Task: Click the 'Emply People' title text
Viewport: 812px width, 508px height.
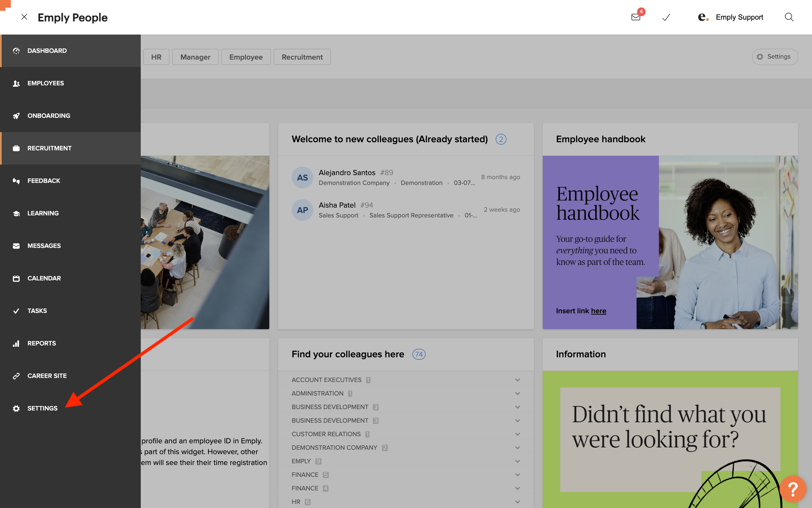Action: tap(73, 17)
